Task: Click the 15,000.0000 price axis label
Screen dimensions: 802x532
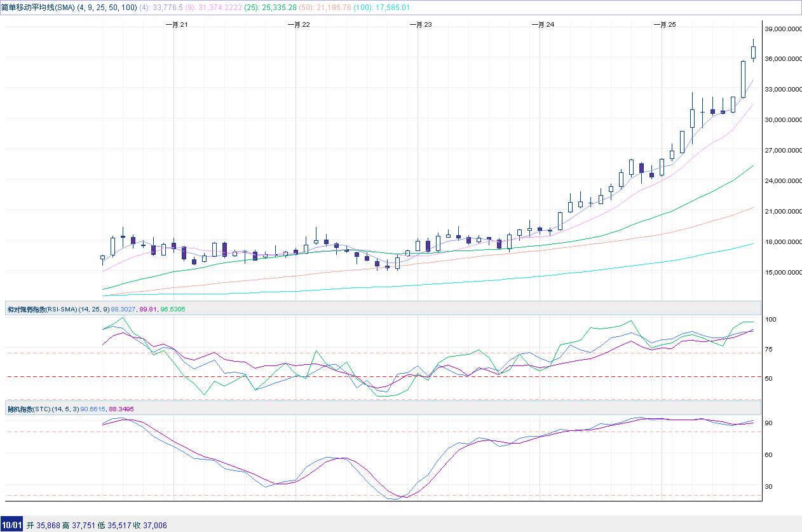Action: (x=782, y=273)
